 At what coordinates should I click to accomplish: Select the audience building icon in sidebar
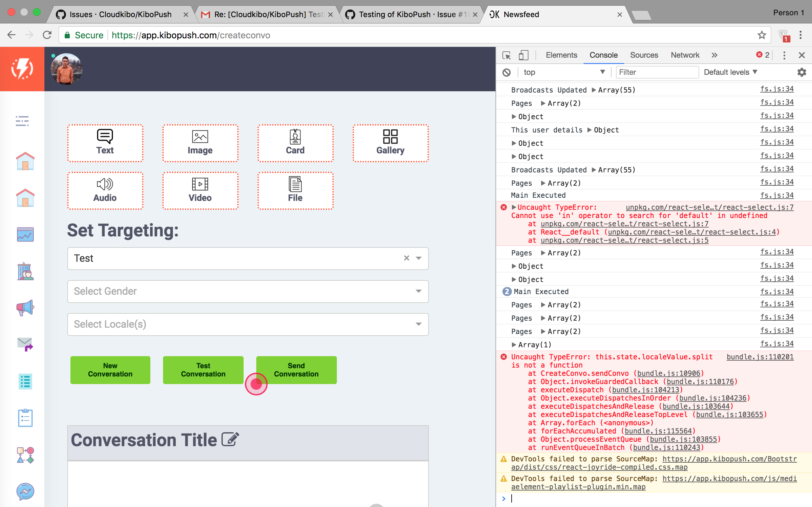tap(25, 271)
